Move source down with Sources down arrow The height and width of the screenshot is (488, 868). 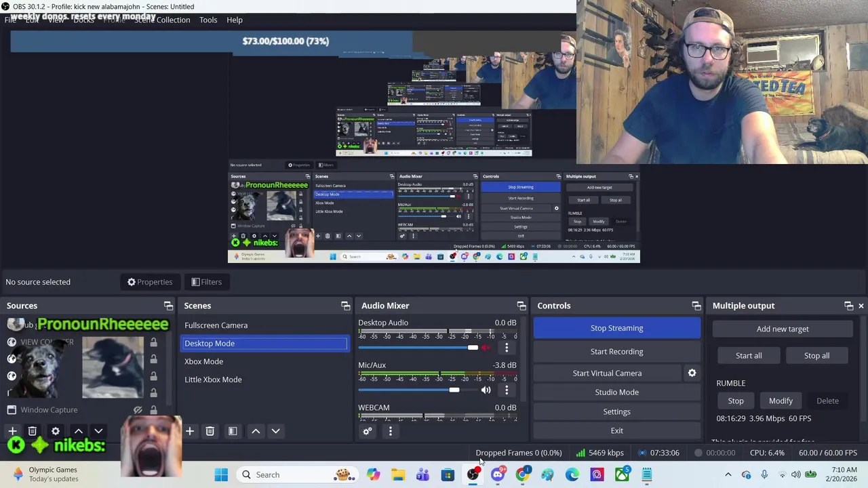[x=98, y=431]
